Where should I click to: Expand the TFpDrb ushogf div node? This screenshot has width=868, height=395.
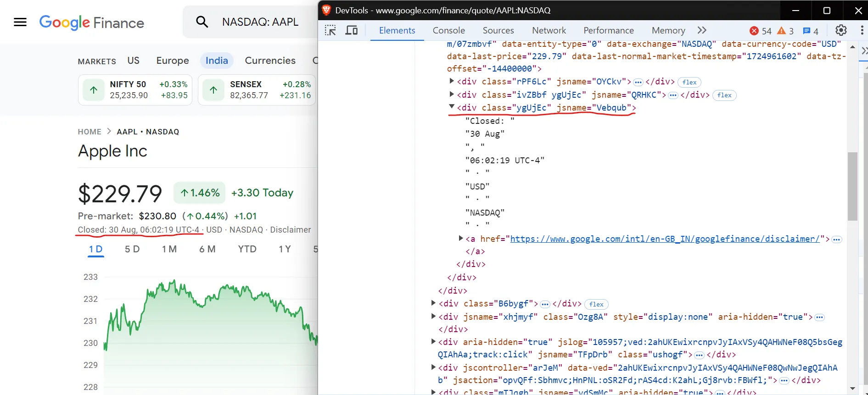(433, 341)
